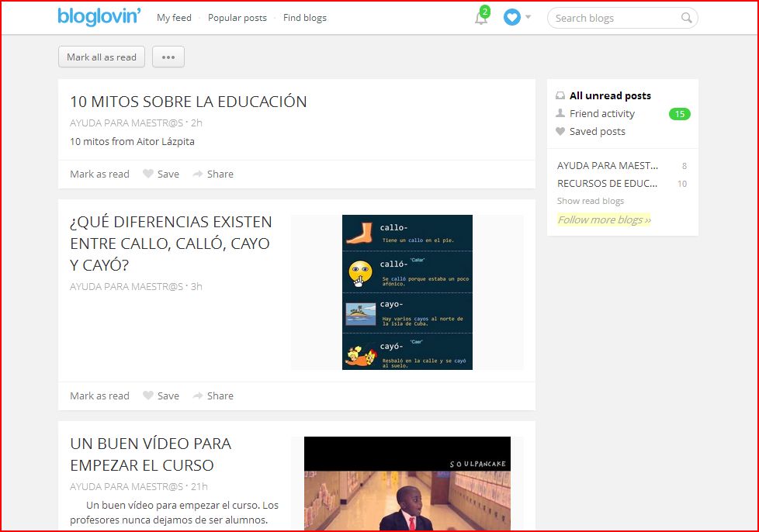Screen dimensions: 759x532
Task: Select RECURSOS DE EDUC blog in the sidebar
Action: tap(608, 184)
